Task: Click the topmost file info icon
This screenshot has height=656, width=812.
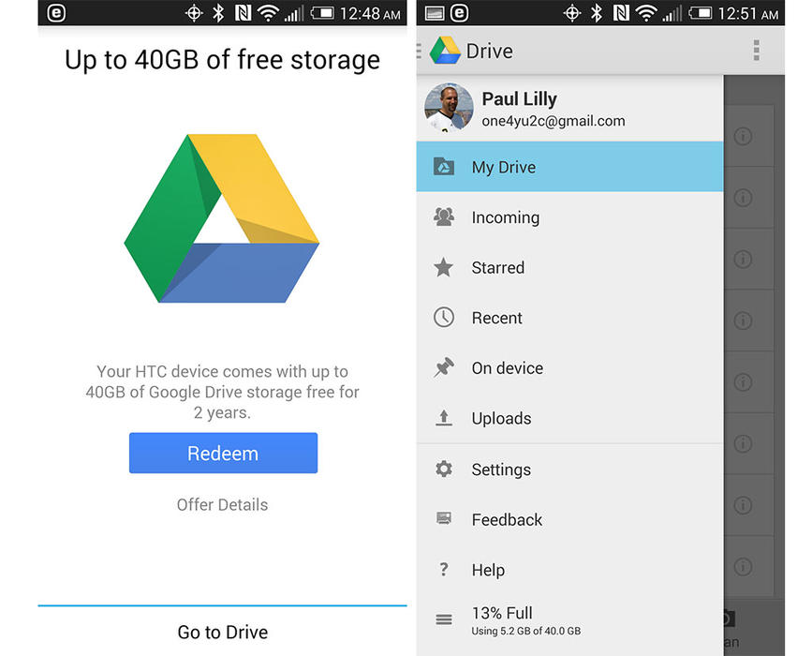Action: [743, 137]
